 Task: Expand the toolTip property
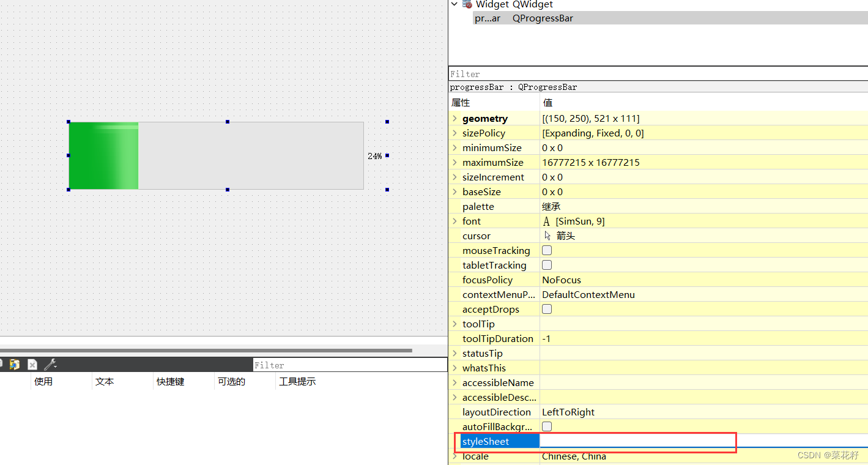coord(454,324)
